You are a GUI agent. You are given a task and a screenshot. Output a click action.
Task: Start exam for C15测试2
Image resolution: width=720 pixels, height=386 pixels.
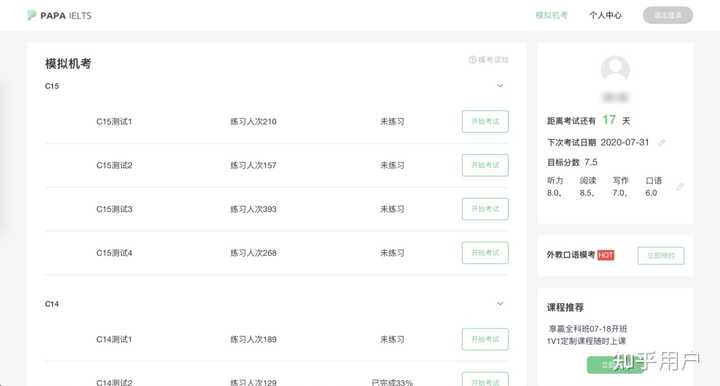[x=485, y=165]
